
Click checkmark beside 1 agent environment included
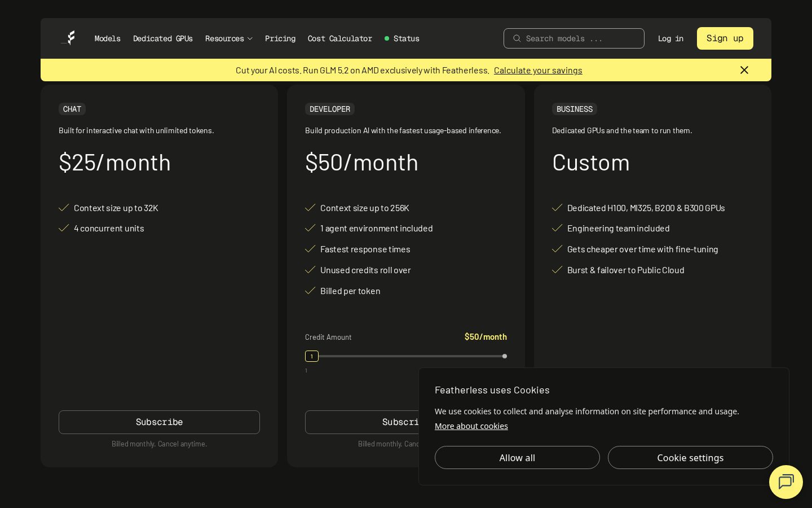pos(310,228)
